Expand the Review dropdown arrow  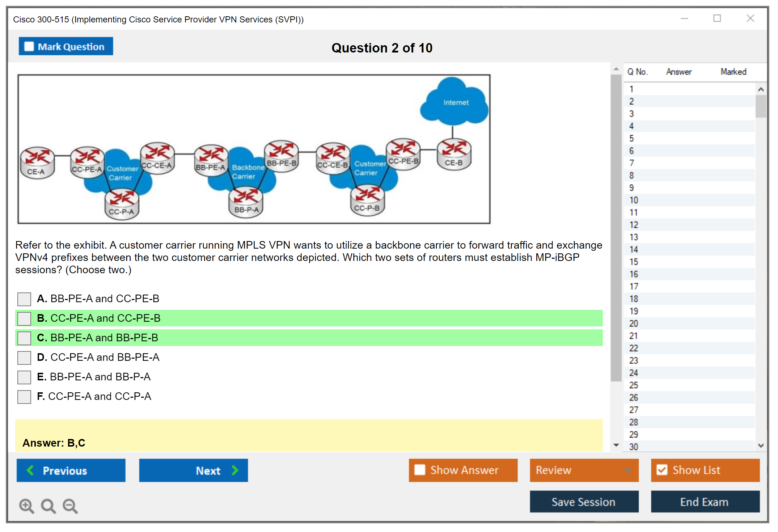pyautogui.click(x=628, y=470)
